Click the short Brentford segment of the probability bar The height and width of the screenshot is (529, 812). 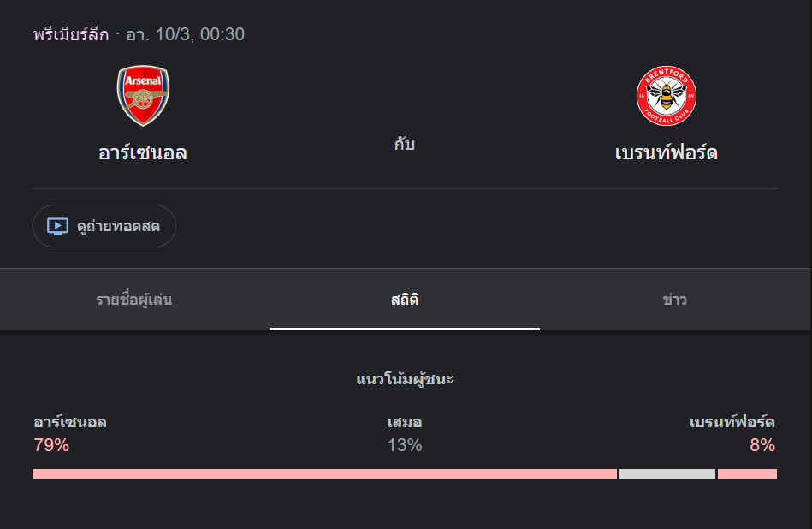coord(747,474)
